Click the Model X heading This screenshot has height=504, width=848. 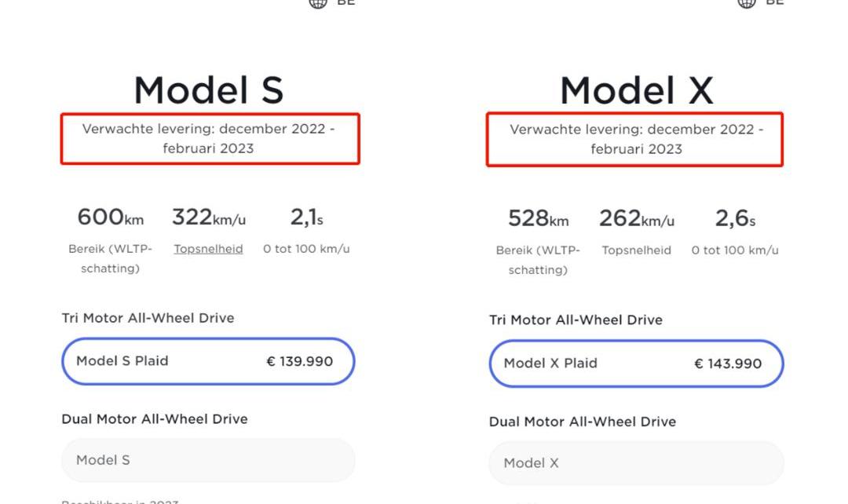(636, 90)
